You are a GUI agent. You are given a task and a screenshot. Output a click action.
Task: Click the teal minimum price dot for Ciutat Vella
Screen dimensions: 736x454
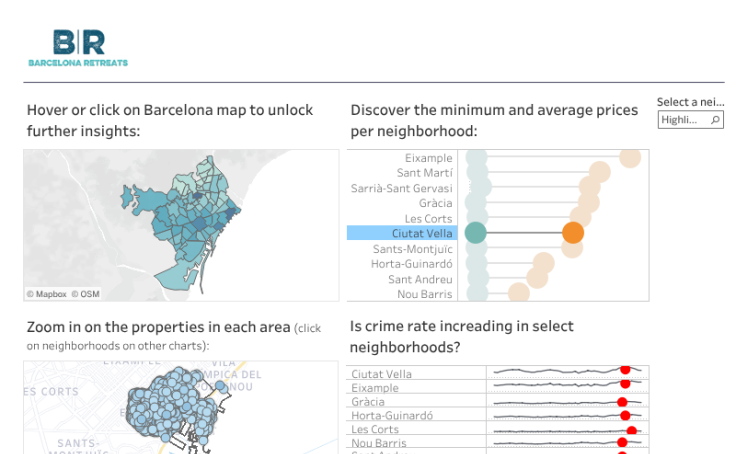(x=476, y=233)
